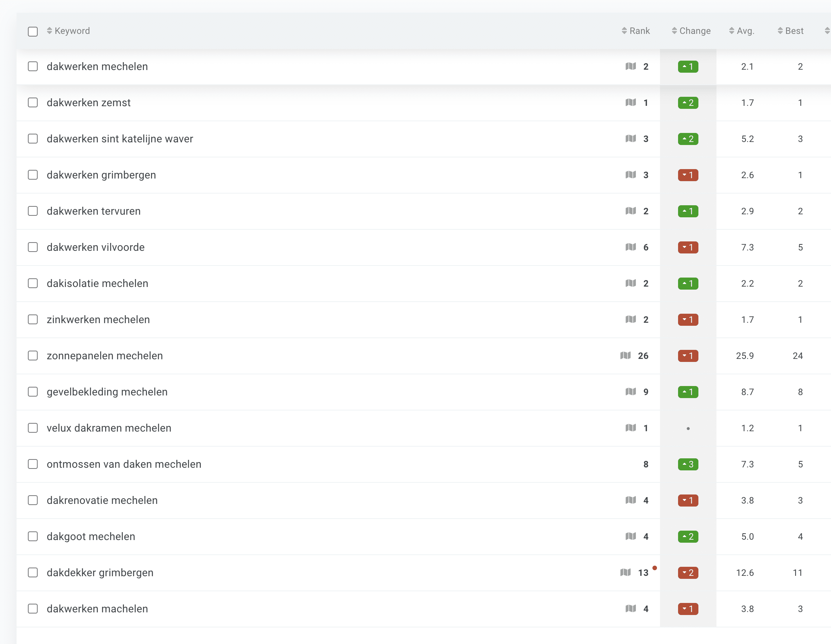
Task: Sort the table by Best column
Action: pyautogui.click(x=790, y=31)
